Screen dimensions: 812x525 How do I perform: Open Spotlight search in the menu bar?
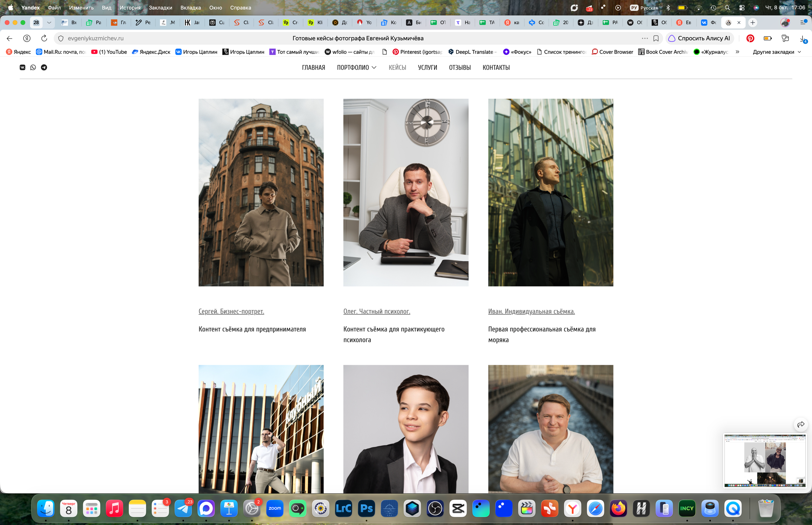tap(727, 8)
